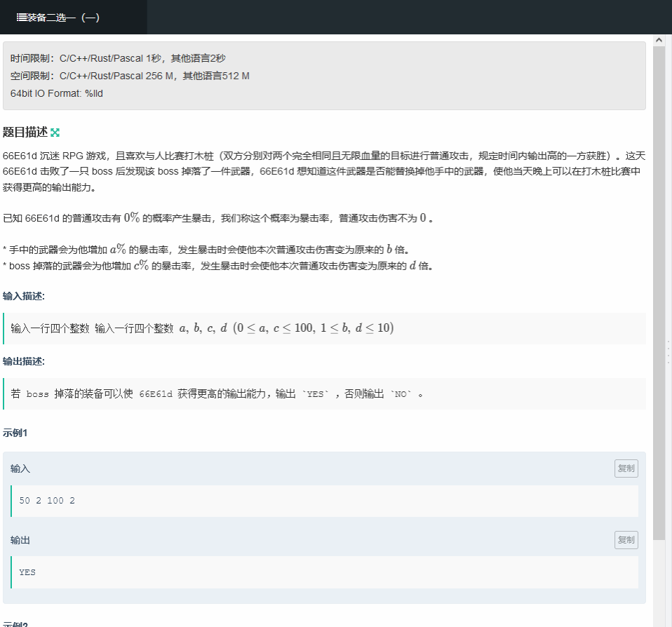The image size is (672, 627).
Task: Copy the sample input with 复制
Action: click(x=626, y=468)
